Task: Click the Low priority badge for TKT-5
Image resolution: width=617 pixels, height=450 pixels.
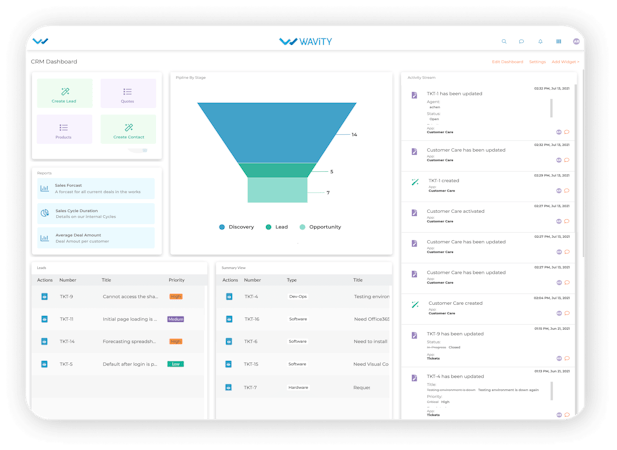Action: pyautogui.click(x=175, y=364)
